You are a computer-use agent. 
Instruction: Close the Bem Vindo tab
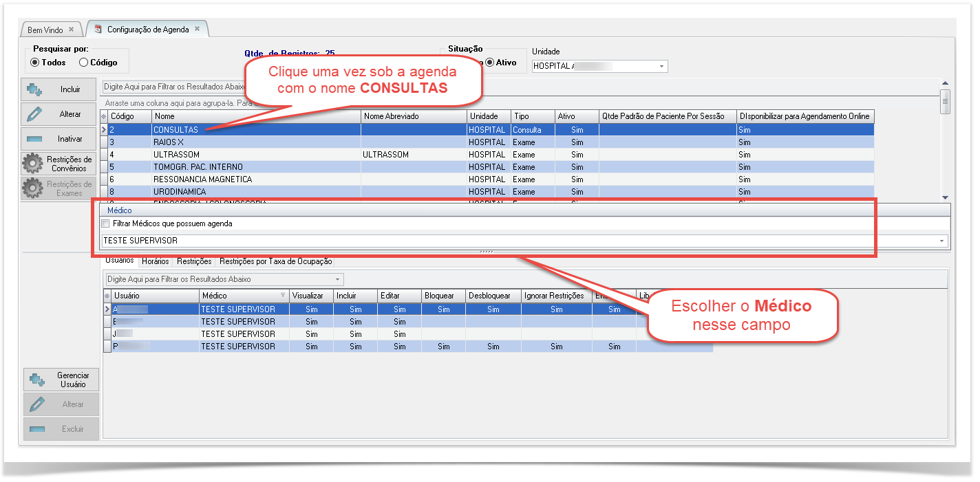[x=71, y=30]
